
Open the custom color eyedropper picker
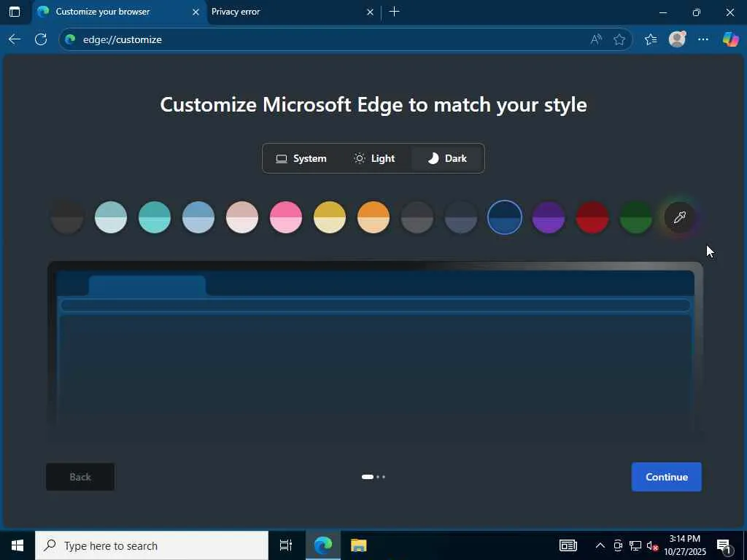(680, 217)
